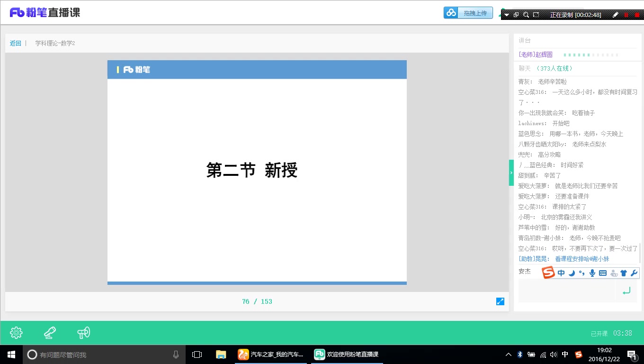
Task: Click chat message from 青岛初数-谢小妹
Action: click(x=570, y=238)
